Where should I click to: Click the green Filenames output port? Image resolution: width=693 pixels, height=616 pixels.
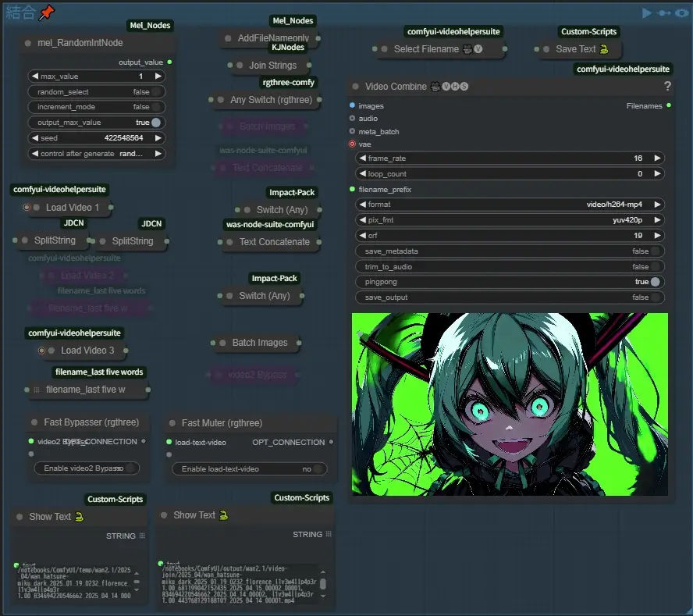point(669,105)
